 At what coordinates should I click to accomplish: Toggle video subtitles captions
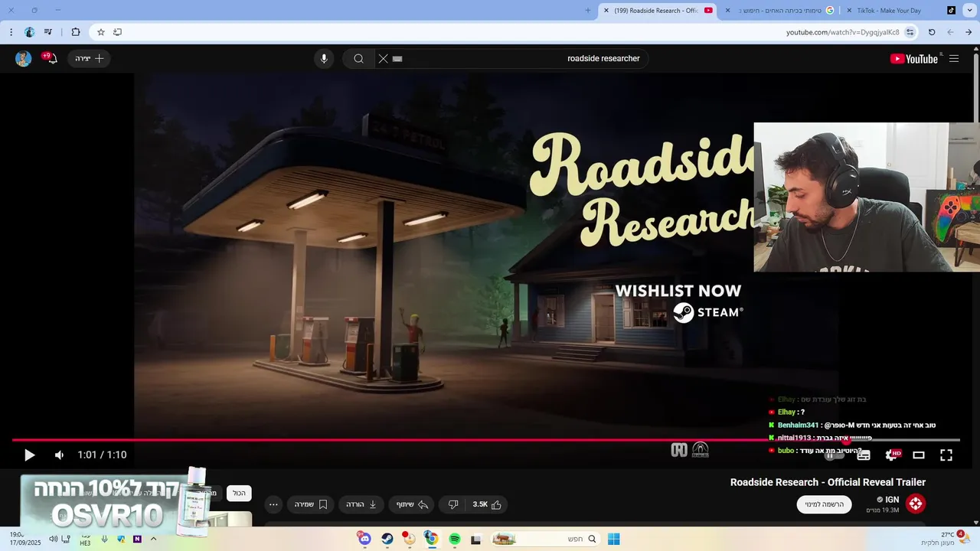click(864, 455)
